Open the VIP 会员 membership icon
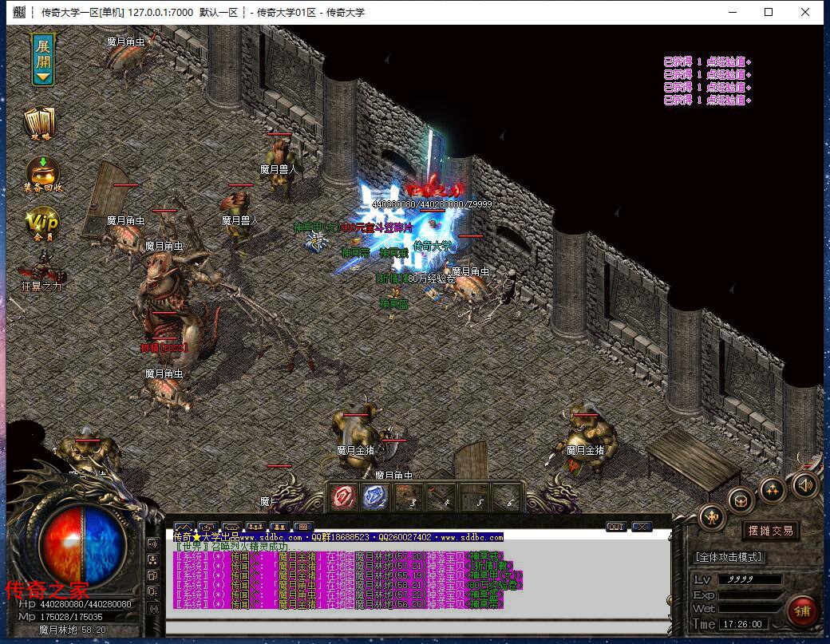 [x=42, y=223]
